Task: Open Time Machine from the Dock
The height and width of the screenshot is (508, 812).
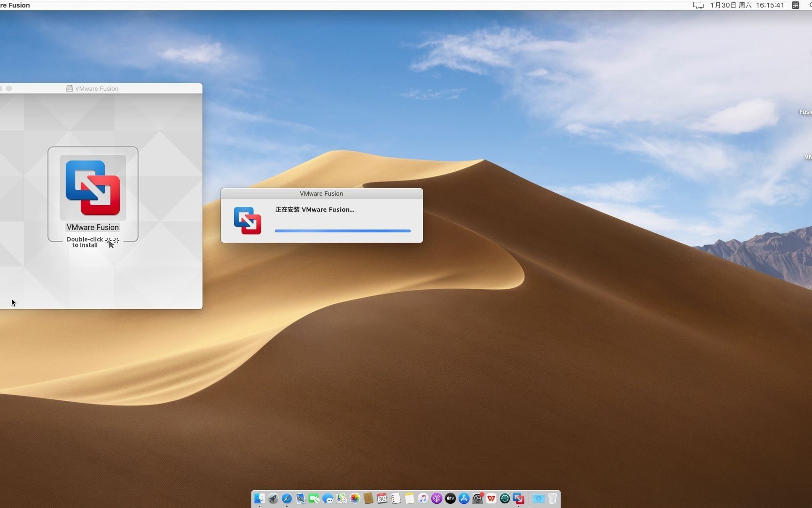Action: (505, 499)
